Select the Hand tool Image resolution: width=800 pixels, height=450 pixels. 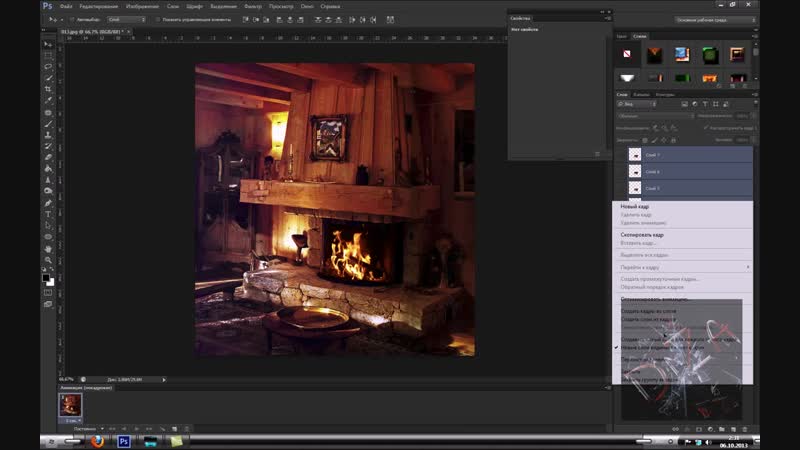click(x=48, y=245)
